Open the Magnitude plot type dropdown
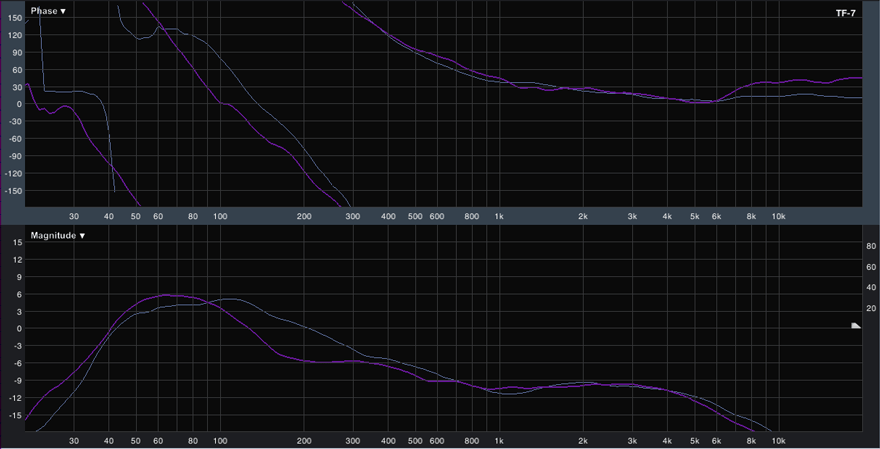The image size is (880, 449). click(x=58, y=236)
